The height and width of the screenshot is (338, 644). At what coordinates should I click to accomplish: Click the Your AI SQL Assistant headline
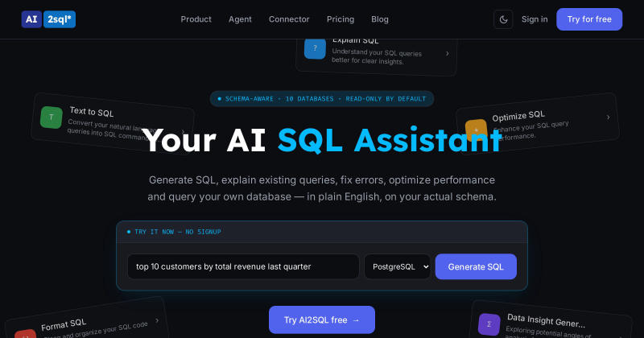pyautogui.click(x=321, y=141)
